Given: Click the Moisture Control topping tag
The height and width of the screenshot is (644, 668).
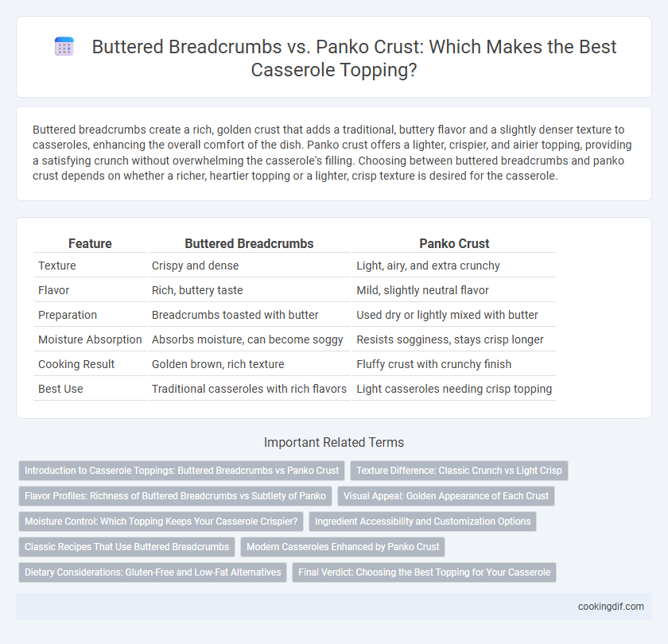Looking at the screenshot, I should (x=161, y=522).
